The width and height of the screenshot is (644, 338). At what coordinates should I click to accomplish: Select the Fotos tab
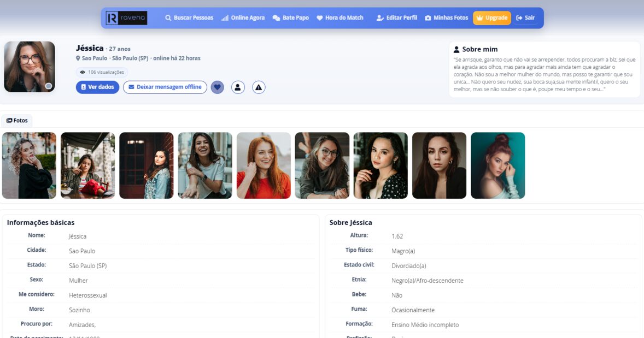pos(17,121)
